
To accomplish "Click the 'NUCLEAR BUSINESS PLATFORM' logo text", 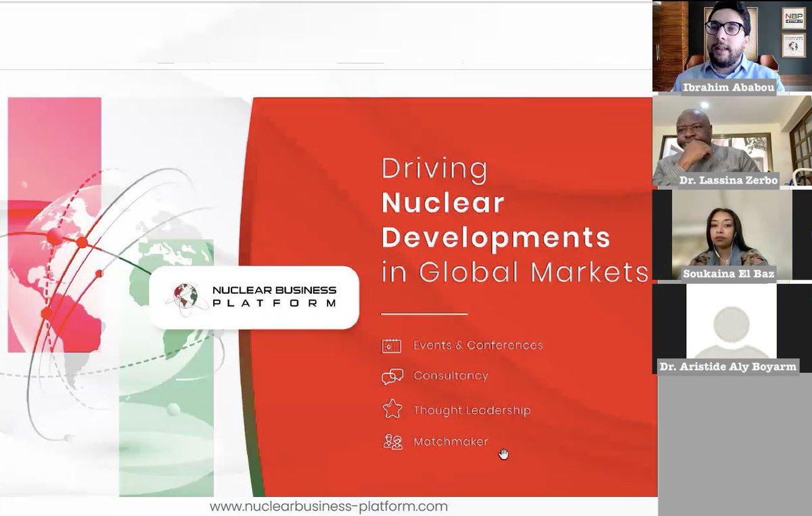I will pyautogui.click(x=274, y=297).
